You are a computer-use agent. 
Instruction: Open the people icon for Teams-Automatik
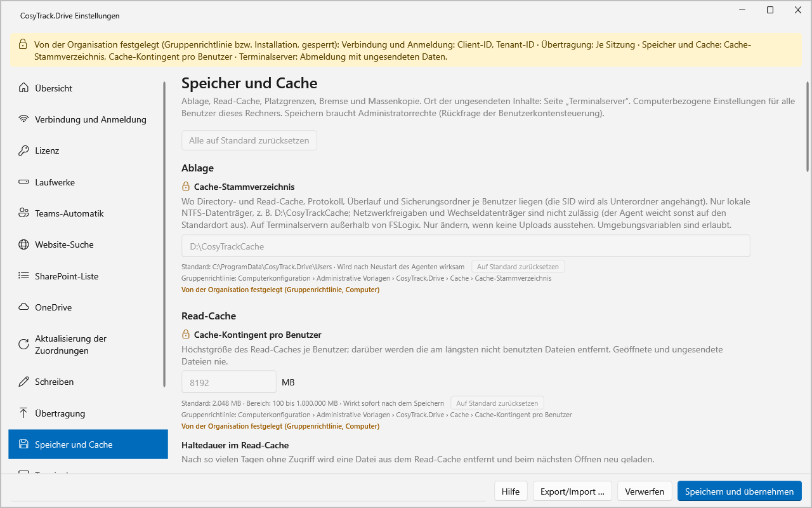click(23, 213)
